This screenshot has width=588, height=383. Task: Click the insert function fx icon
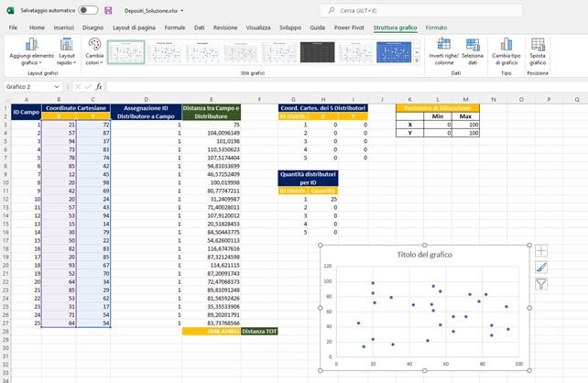[99, 87]
